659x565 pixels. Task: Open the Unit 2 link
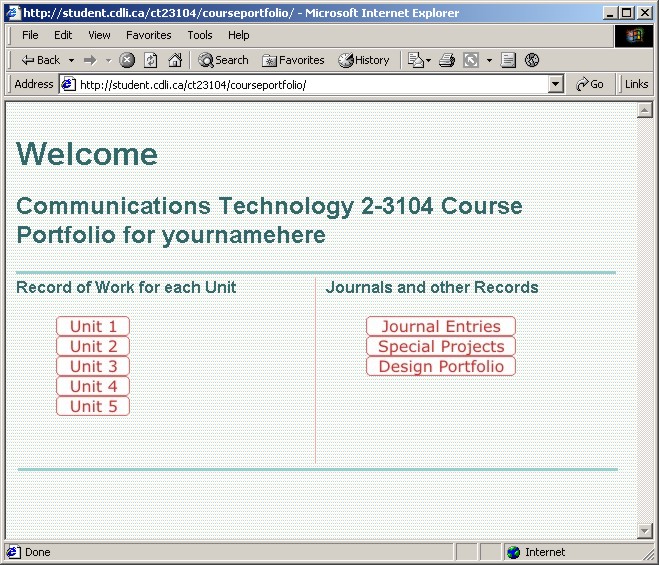[x=93, y=346]
